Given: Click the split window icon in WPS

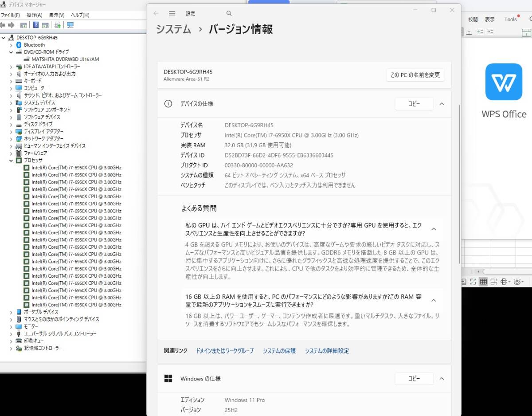Looking at the screenshot, I should [493, 281].
